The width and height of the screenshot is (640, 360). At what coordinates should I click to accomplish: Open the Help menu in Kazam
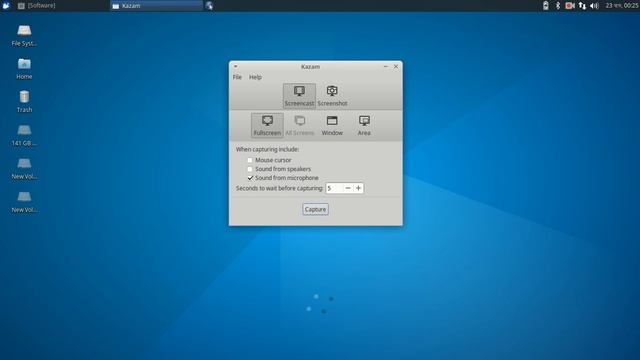(x=255, y=77)
